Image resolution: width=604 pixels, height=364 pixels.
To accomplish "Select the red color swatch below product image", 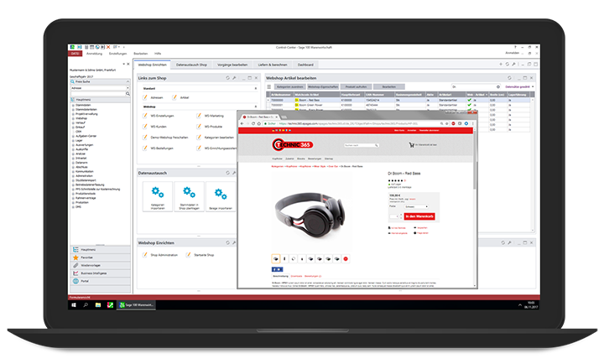I will [345, 258].
